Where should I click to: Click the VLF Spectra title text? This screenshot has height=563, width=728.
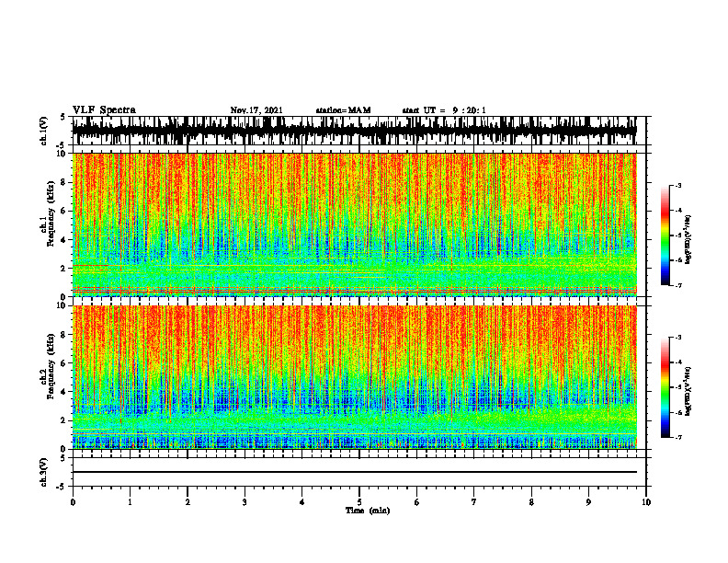[x=104, y=110]
